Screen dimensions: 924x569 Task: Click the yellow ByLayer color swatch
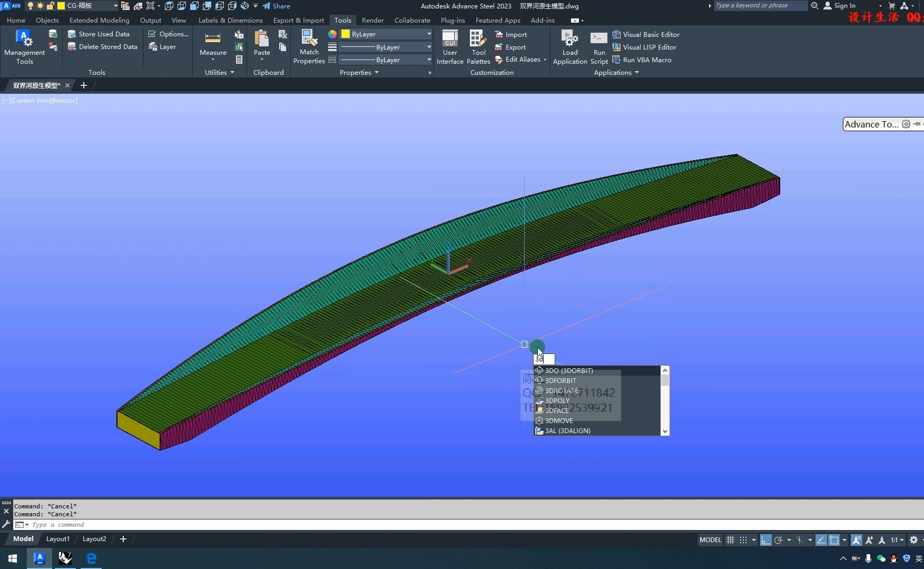346,34
